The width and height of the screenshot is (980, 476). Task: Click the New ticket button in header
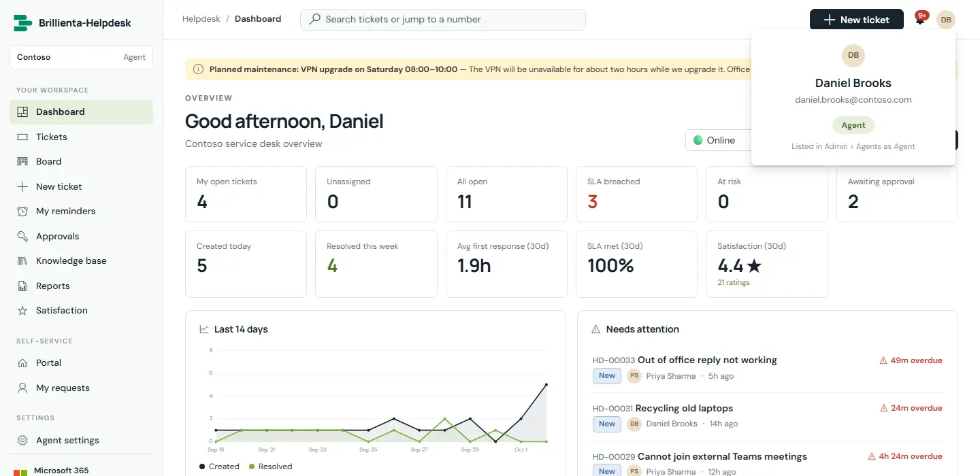(856, 20)
